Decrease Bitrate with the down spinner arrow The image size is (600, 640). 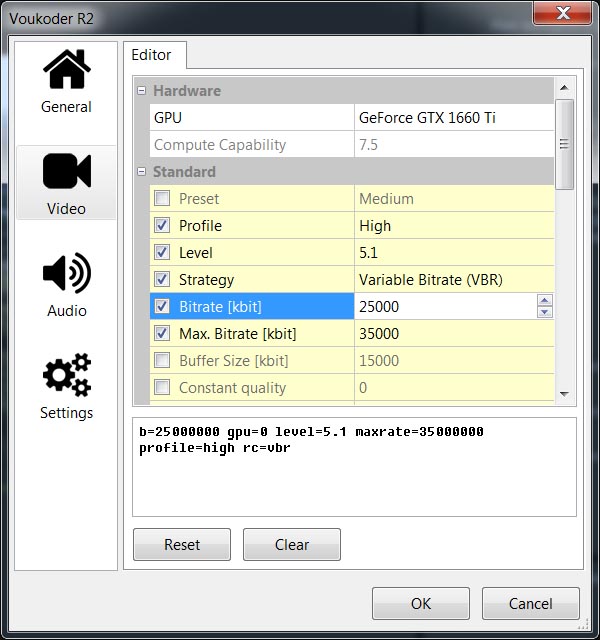pos(545,312)
